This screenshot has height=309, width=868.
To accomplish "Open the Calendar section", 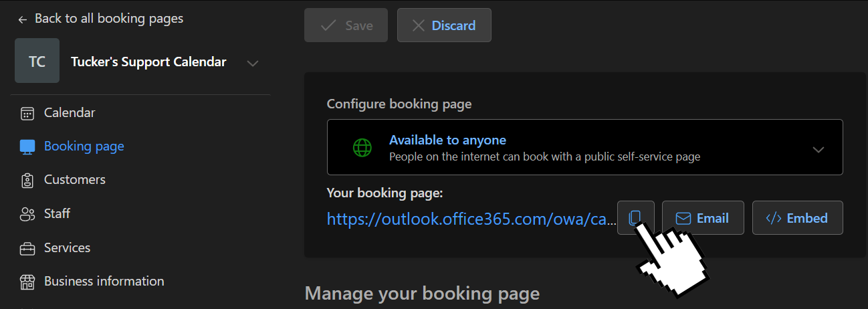I will [70, 112].
